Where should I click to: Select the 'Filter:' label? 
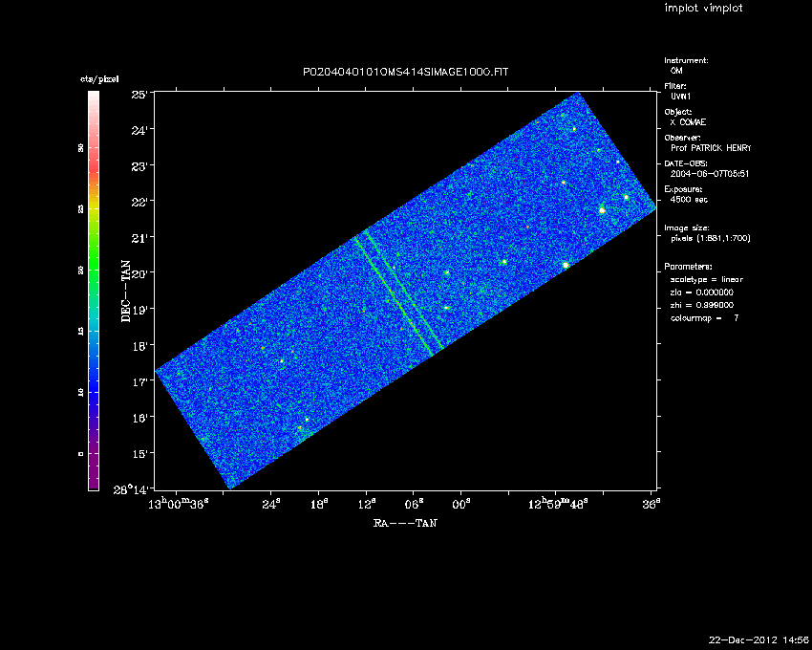(675, 86)
